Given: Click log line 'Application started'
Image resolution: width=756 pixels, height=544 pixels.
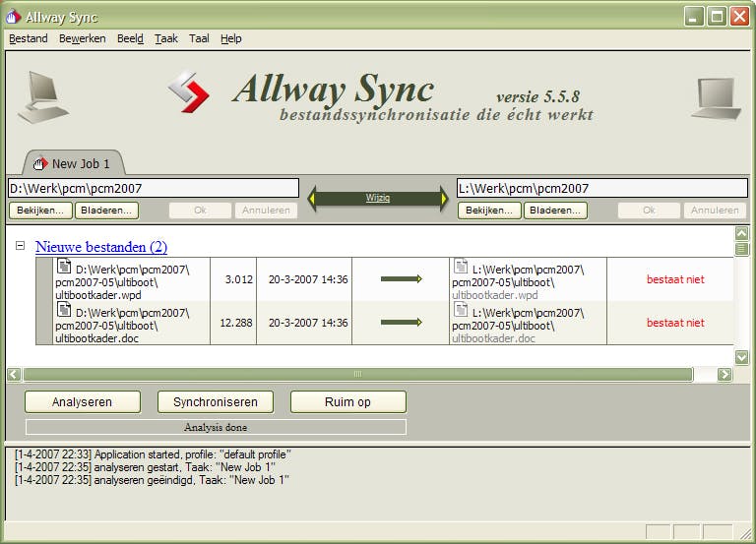Looking at the screenshot, I should pos(153,454).
